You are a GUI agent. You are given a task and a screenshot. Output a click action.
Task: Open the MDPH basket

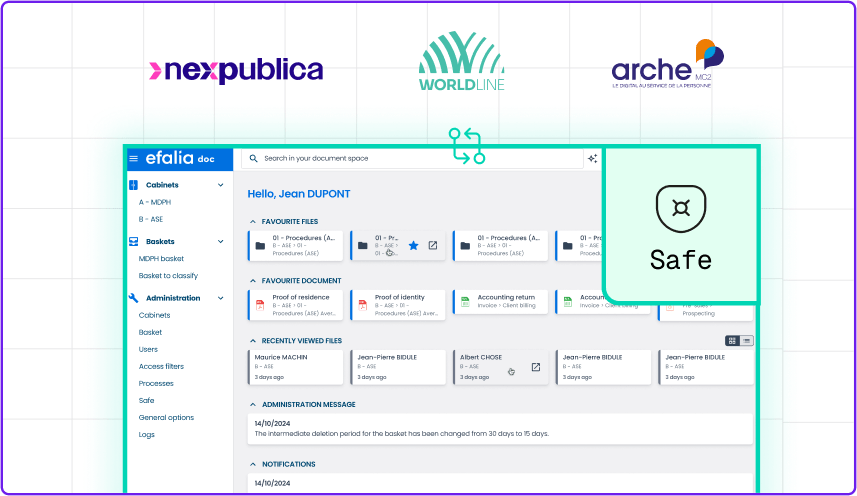click(161, 258)
